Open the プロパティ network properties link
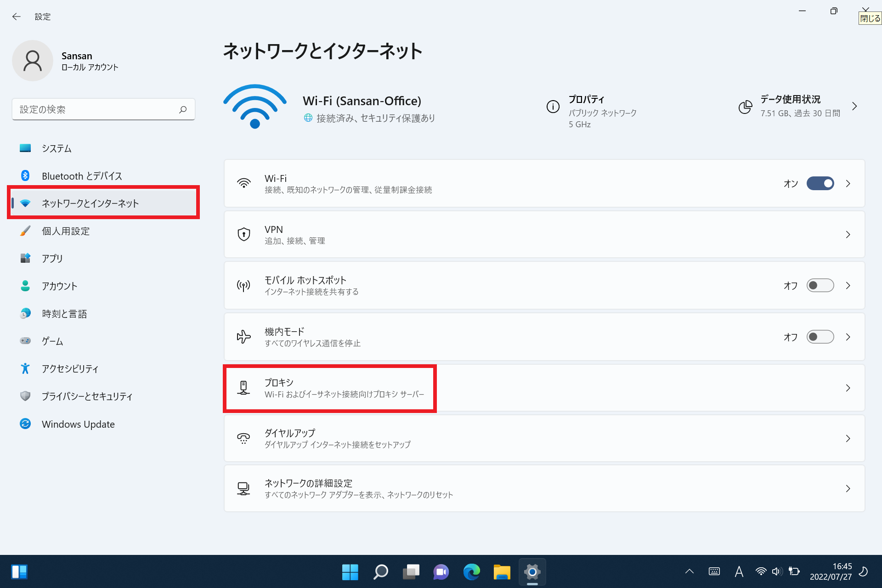This screenshot has height=588, width=882. [587, 99]
